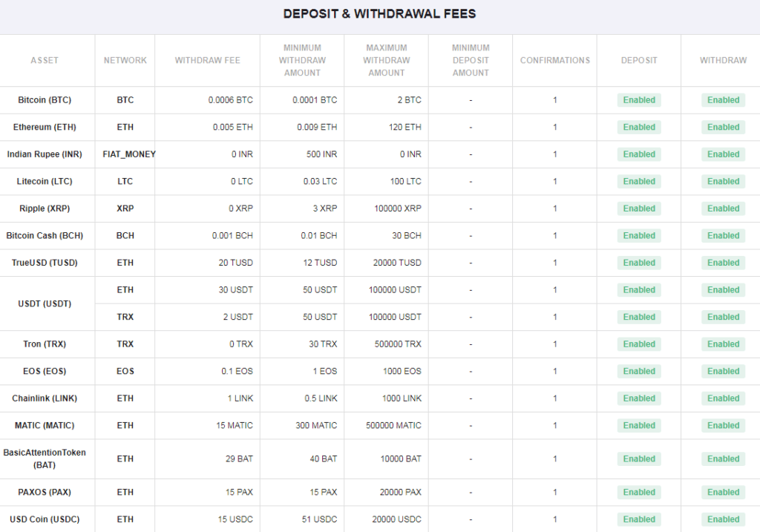Click the 100000 XRP maximum amount

[398, 208]
